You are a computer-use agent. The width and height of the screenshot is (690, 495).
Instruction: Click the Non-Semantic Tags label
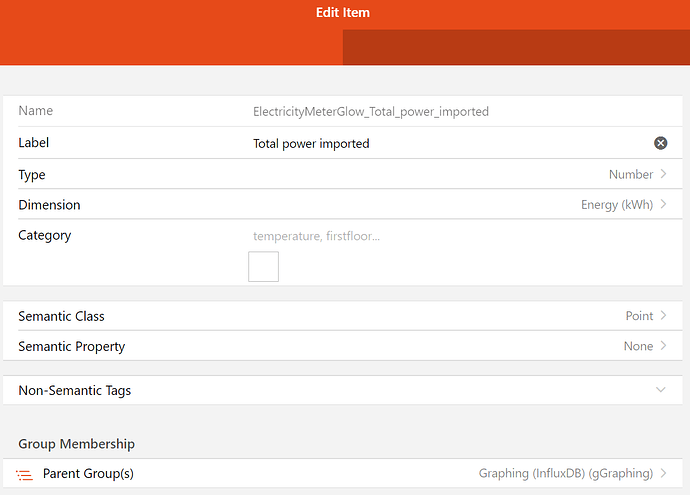click(75, 391)
